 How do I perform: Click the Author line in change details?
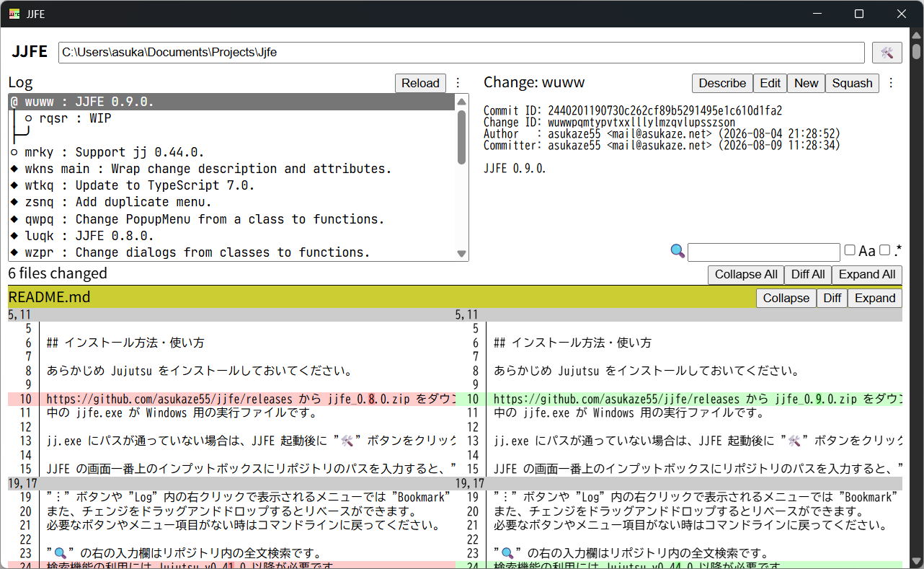point(662,134)
